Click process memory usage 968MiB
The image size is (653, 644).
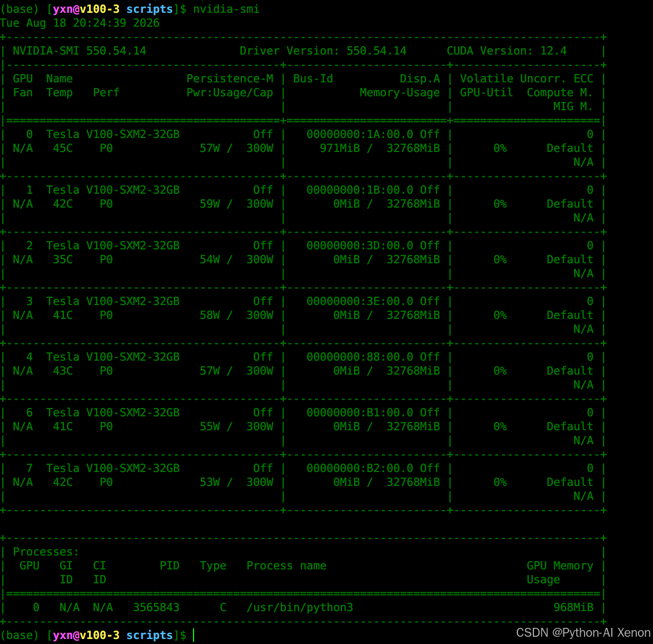pos(573,607)
